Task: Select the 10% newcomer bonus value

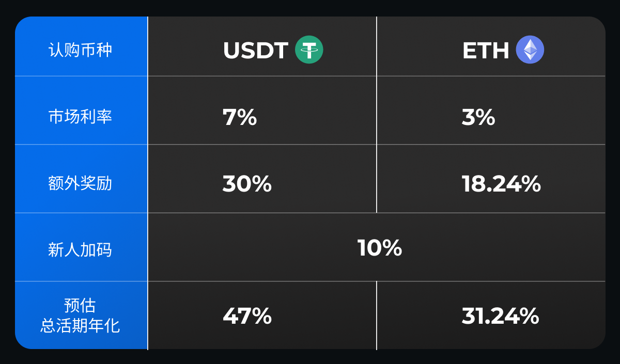Action: 380,248
